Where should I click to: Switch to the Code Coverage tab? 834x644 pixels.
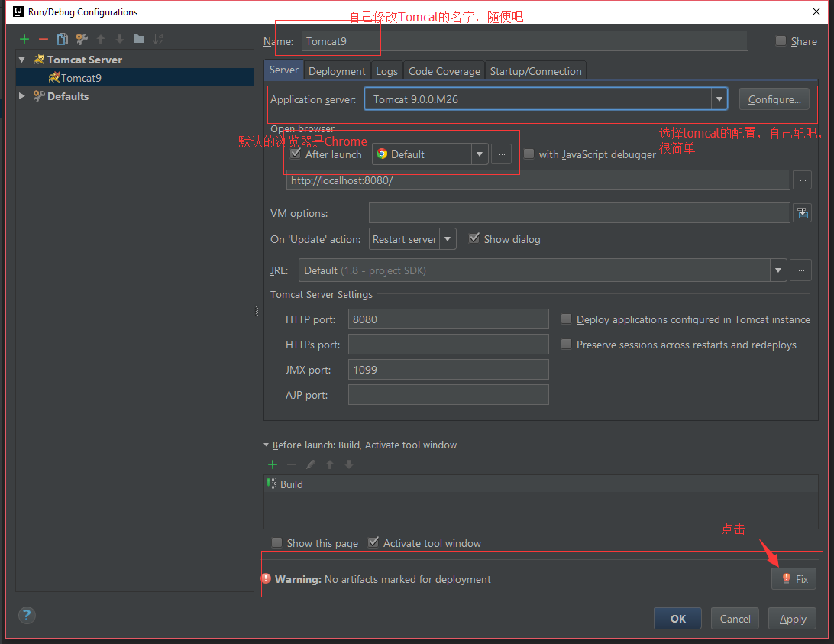click(x=444, y=71)
